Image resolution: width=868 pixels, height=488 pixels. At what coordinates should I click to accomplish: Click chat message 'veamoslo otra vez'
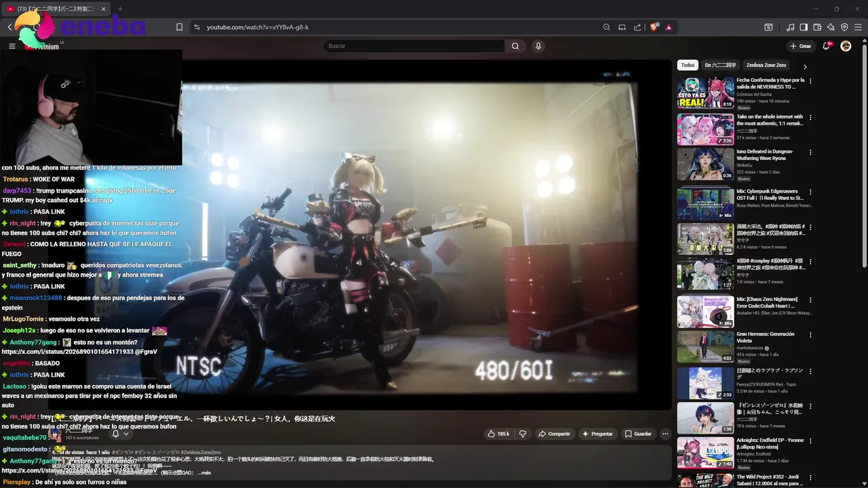click(73, 319)
